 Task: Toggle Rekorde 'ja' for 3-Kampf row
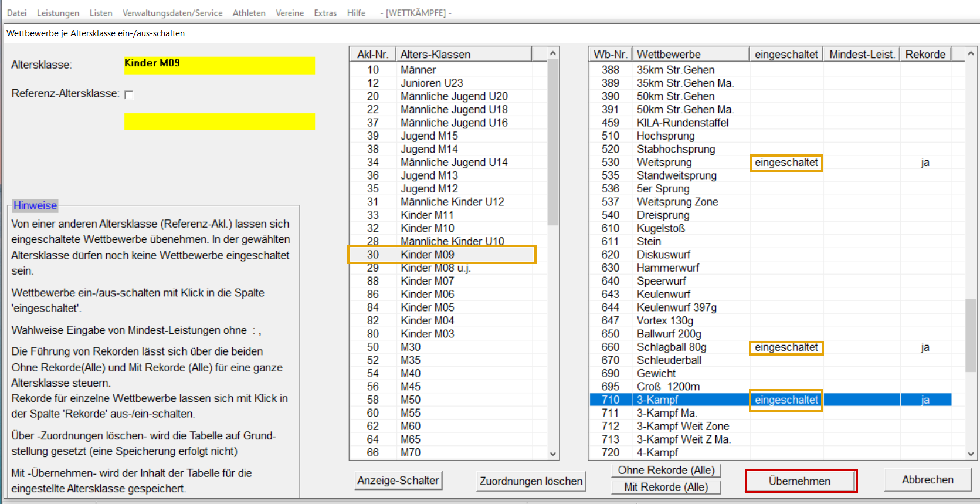tap(925, 400)
